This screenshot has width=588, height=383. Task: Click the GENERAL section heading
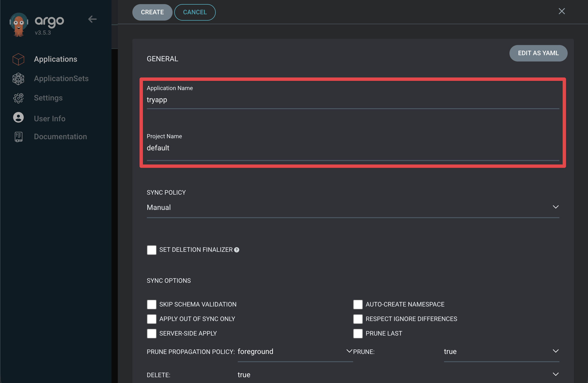162,59
